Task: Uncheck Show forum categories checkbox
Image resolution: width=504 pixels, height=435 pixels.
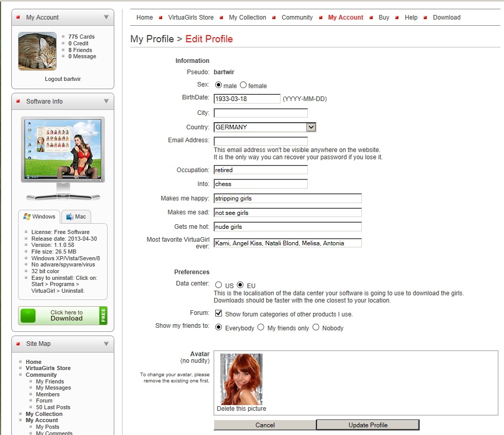Action: [218, 313]
